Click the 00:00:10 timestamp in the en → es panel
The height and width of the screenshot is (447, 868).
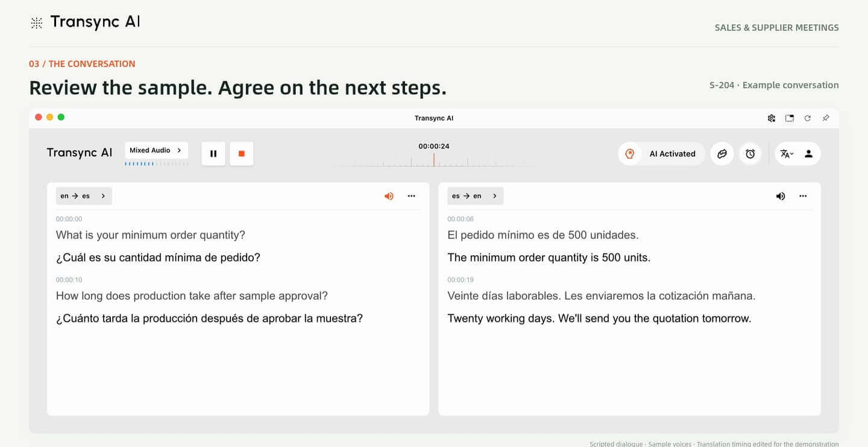69,280
